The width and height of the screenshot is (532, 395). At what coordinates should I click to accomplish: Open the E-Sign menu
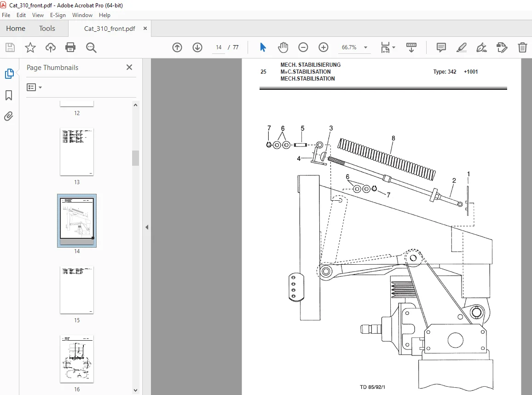(x=58, y=15)
